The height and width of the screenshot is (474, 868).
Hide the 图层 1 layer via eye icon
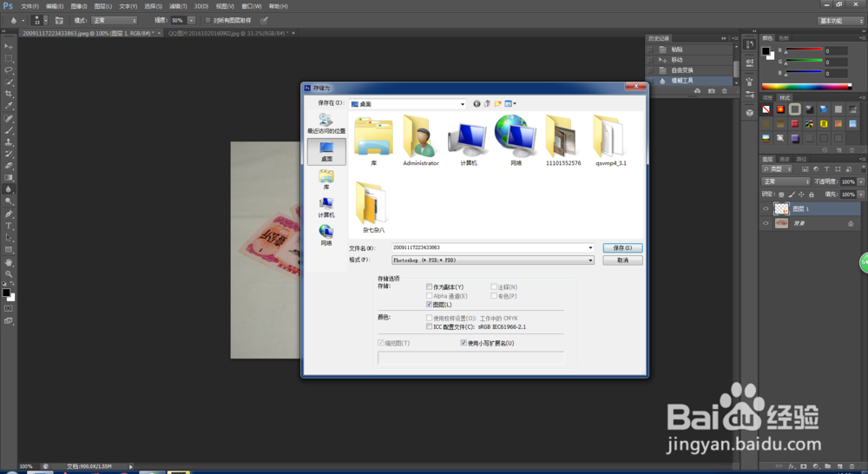pyautogui.click(x=766, y=208)
